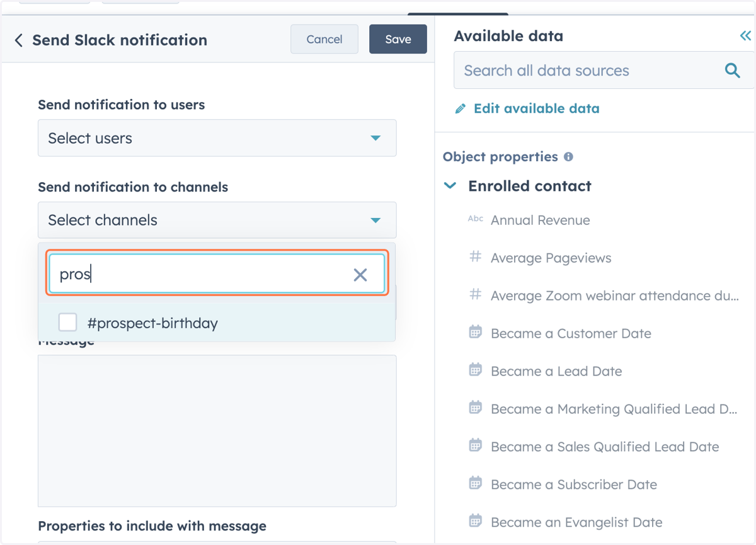The image size is (756, 545).
Task: Click calendar icon for Became a Lead Date
Action: [x=476, y=370]
